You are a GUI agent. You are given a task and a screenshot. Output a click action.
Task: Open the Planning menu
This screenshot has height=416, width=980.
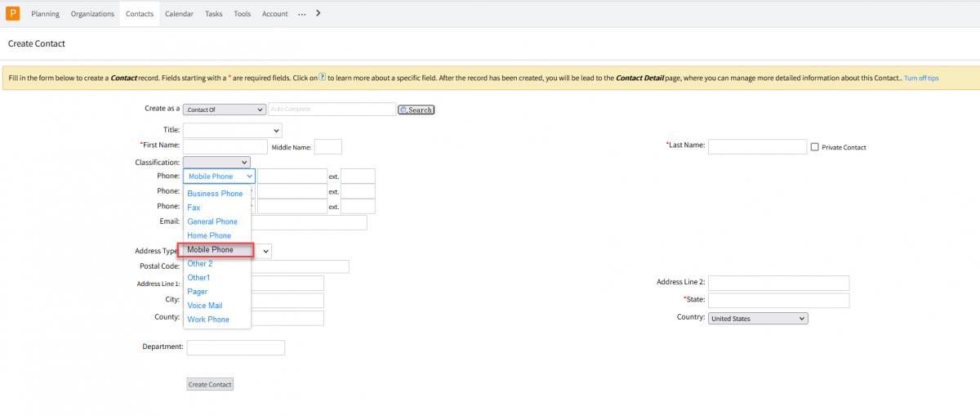[45, 14]
